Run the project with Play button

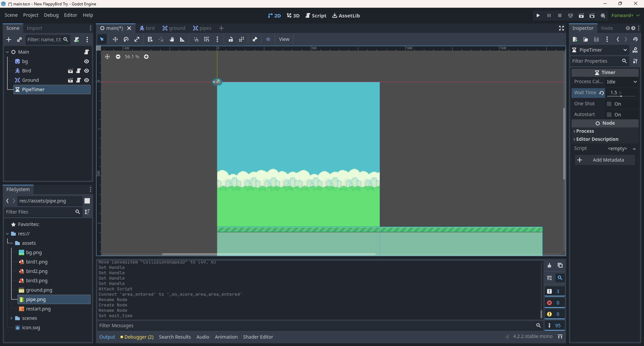(538, 15)
